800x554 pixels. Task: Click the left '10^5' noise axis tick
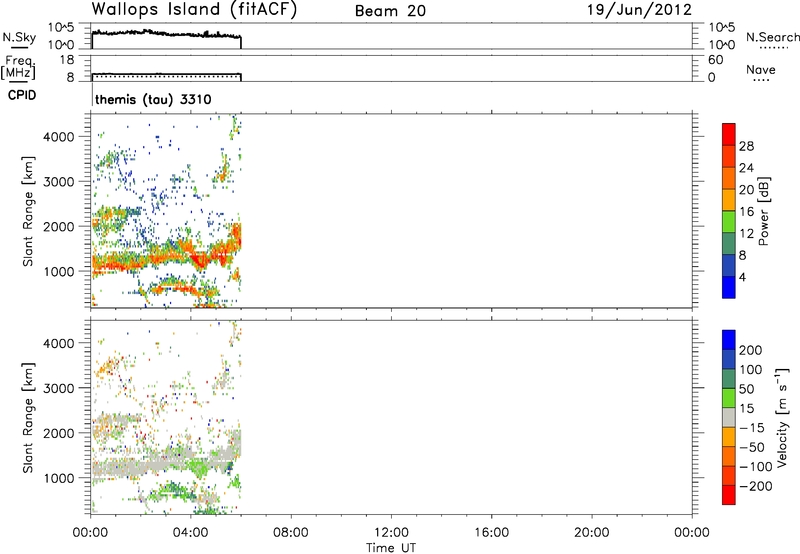tap(61, 28)
